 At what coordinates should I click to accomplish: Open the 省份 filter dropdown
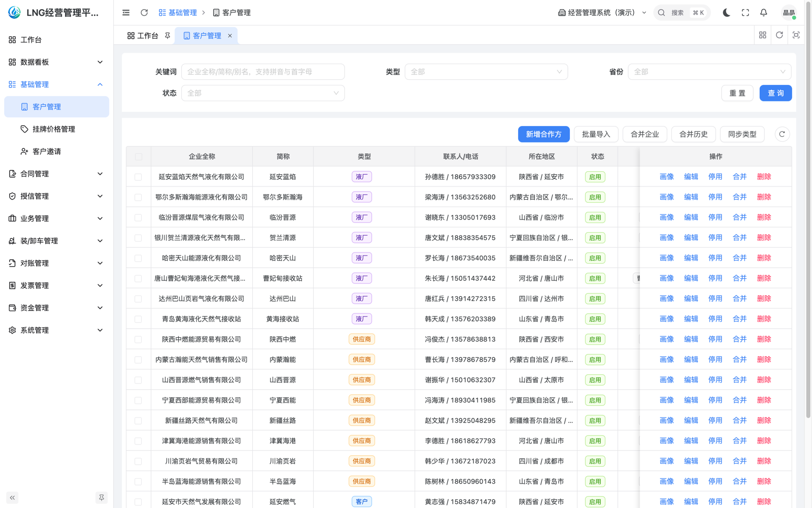(709, 72)
